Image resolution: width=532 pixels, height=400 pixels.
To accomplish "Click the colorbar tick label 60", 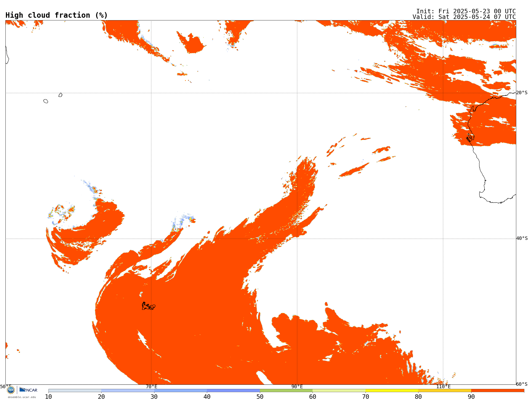I will 313,397.
